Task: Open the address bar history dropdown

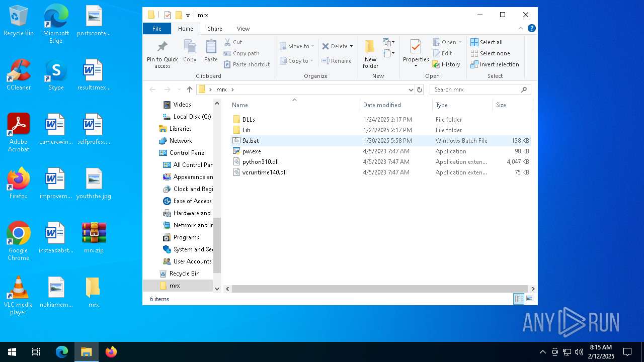Action: pos(411,89)
